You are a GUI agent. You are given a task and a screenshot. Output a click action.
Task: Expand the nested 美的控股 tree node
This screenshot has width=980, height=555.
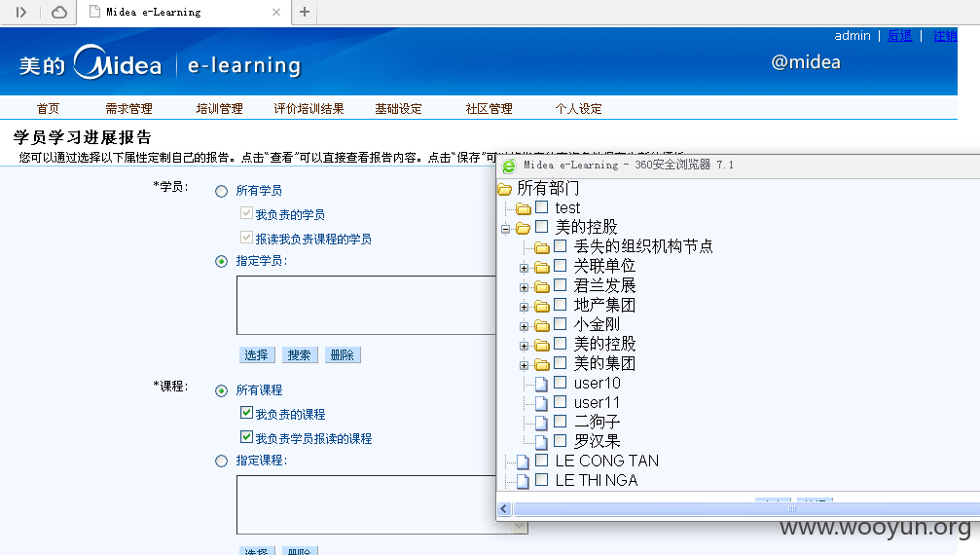click(524, 346)
